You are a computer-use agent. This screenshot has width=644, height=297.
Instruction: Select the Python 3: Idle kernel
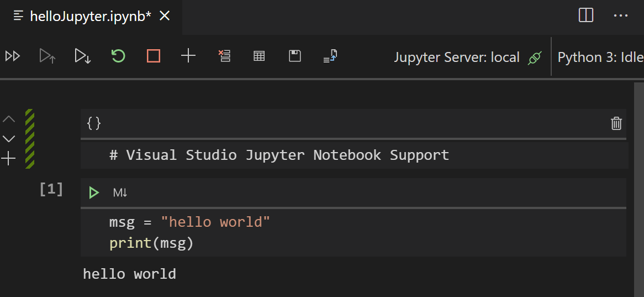pos(600,57)
